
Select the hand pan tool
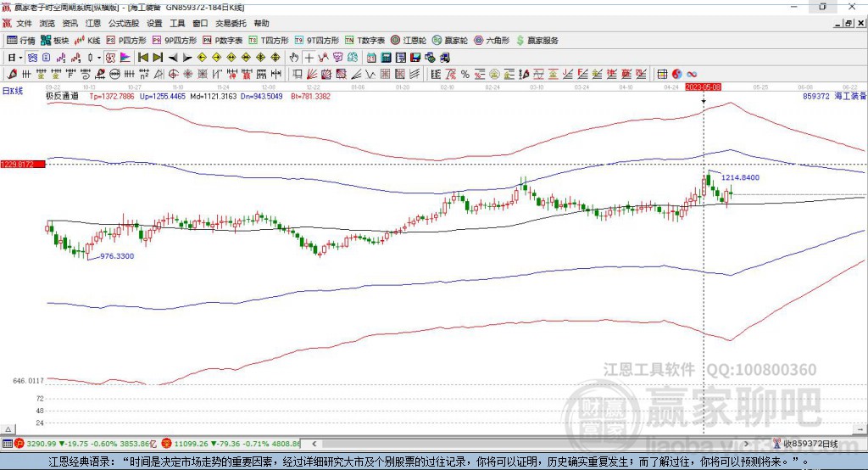pyautogui.click(x=294, y=58)
